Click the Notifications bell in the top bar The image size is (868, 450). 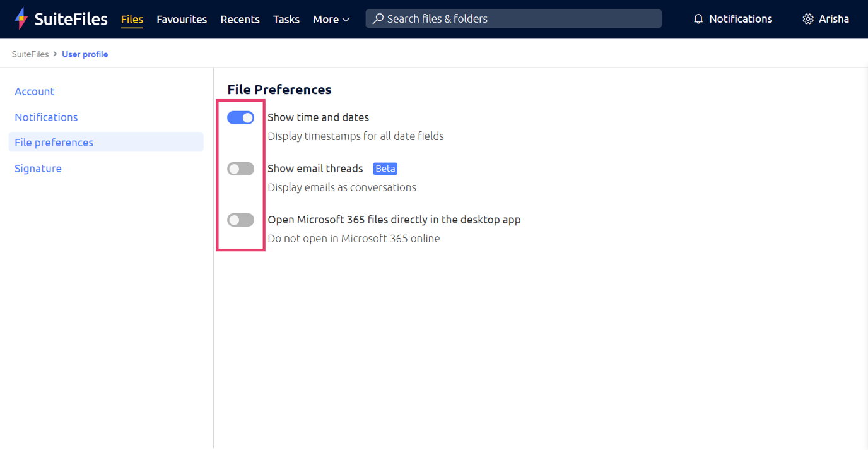tap(698, 18)
